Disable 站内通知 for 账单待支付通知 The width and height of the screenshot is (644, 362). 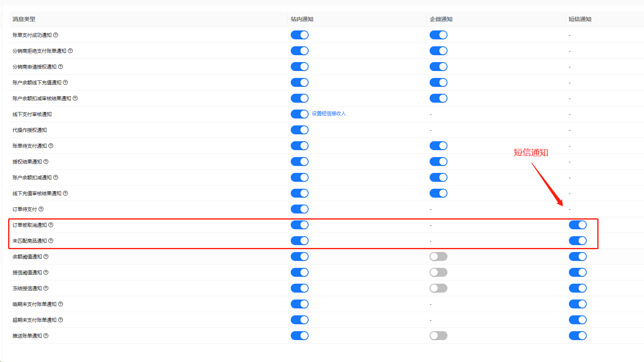pos(300,146)
